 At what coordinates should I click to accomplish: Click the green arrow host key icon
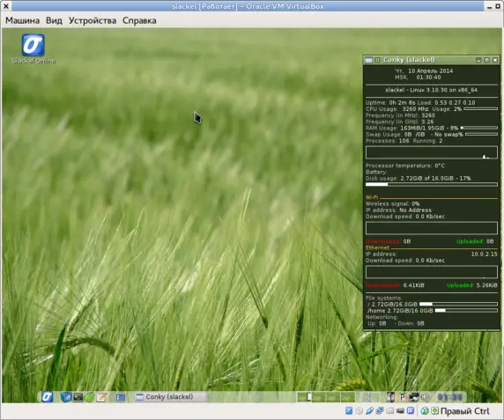click(435, 410)
